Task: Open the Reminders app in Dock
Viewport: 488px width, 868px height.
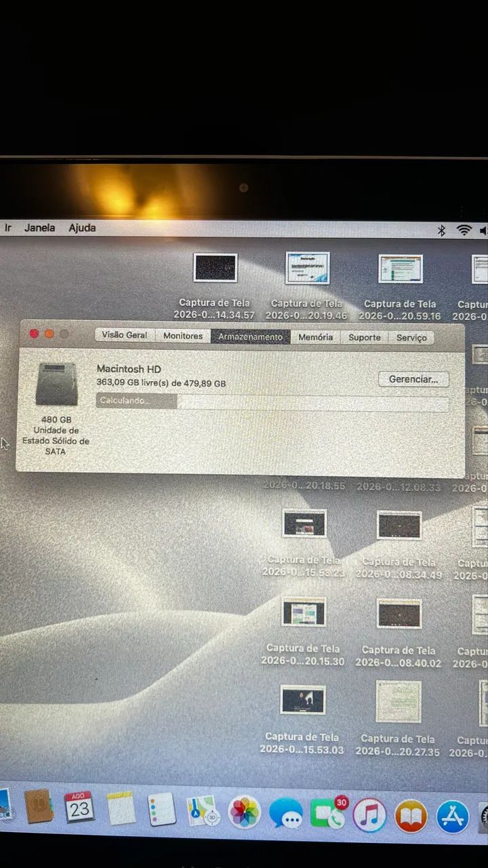Action: (x=162, y=810)
